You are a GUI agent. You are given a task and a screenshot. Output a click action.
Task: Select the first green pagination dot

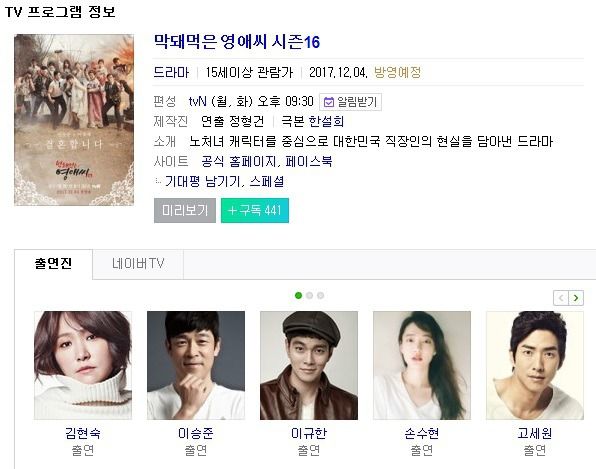pos(298,295)
